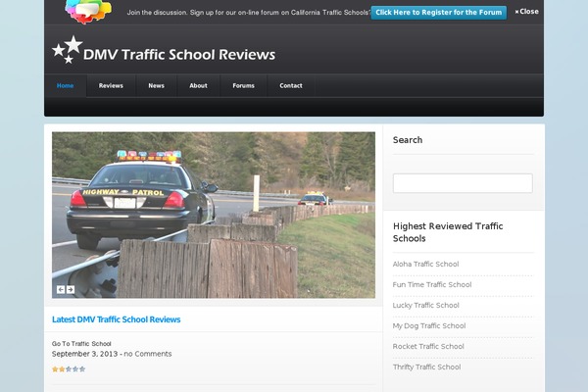Open the Contact page
This screenshot has width=588, height=392.
291,85
